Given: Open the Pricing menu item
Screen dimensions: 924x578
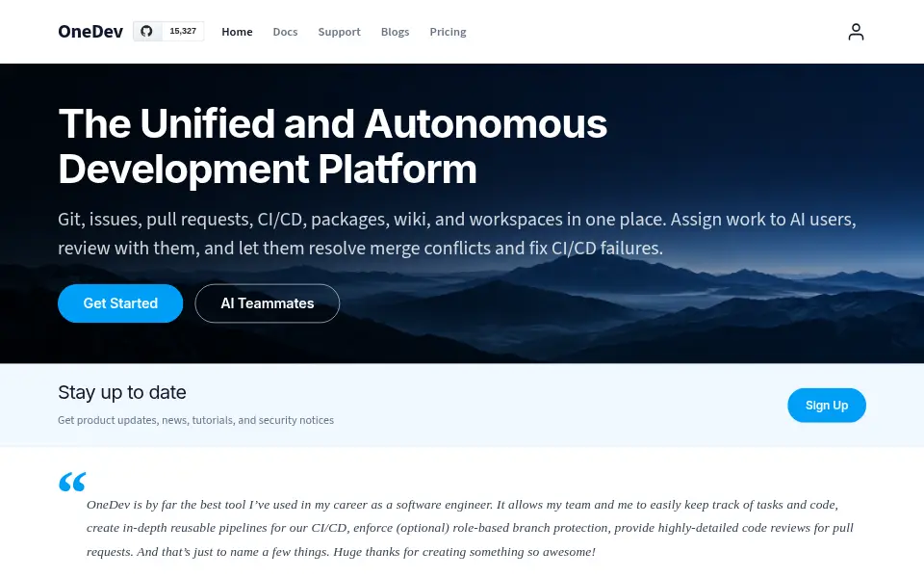Looking at the screenshot, I should click(448, 32).
